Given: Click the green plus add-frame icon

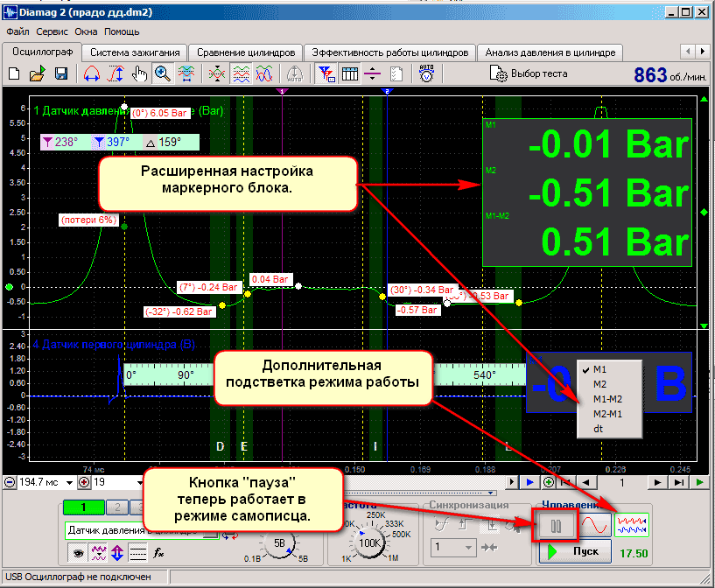Looking at the screenshot, I should pyautogui.click(x=549, y=482).
